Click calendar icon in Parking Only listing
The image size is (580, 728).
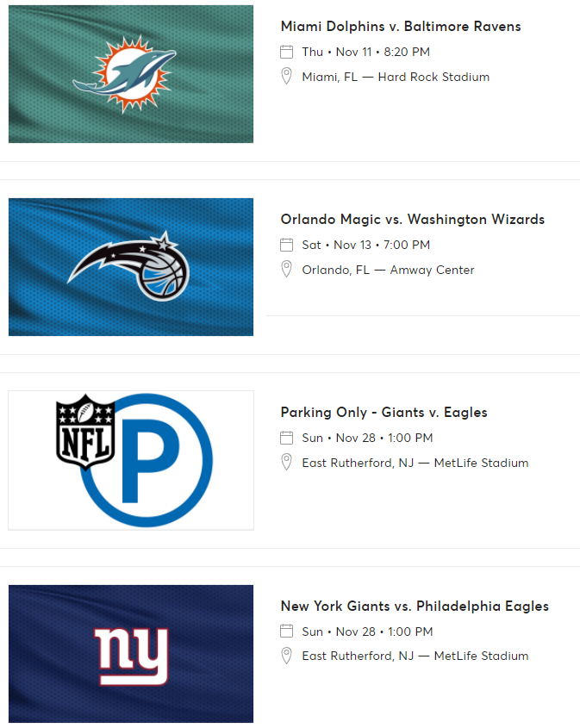(x=287, y=438)
